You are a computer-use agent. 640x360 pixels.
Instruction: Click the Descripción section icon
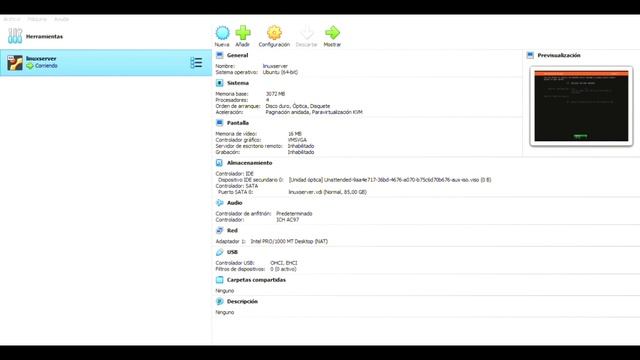pos(220,302)
